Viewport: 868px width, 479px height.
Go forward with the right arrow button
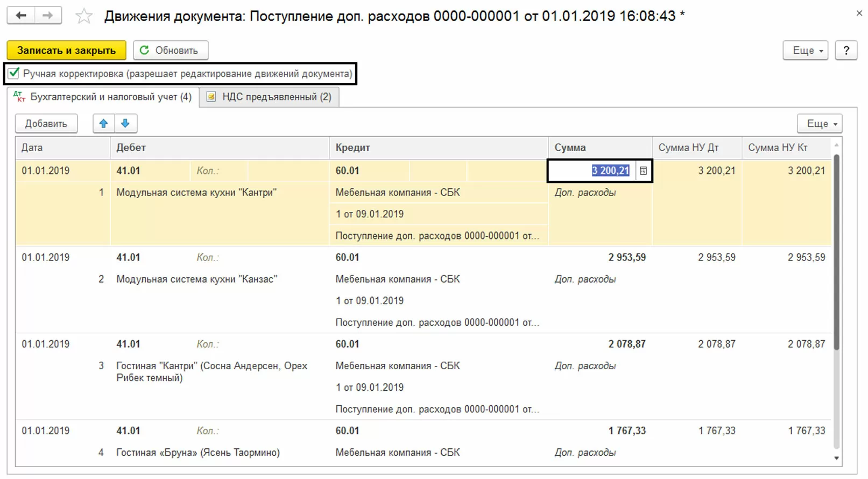[x=48, y=16]
